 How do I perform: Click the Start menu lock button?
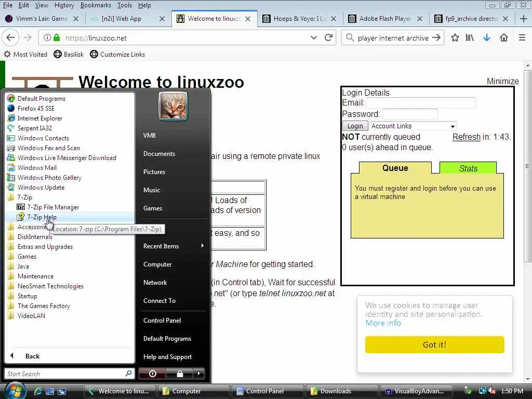pos(179,374)
